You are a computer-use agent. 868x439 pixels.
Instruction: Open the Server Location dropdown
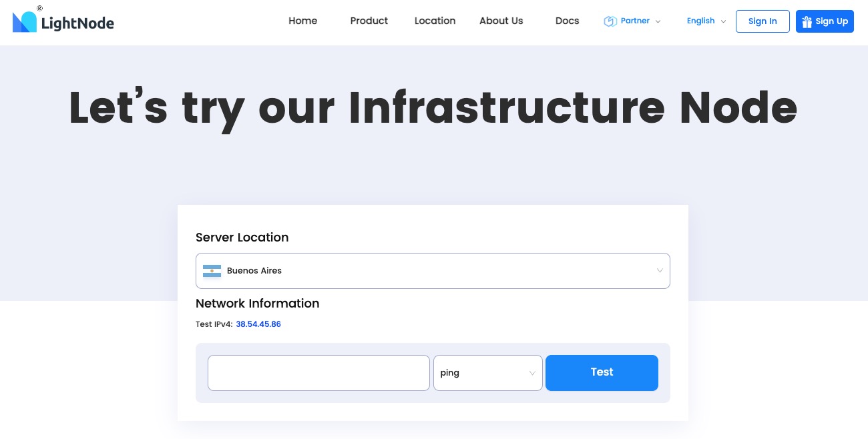pos(433,271)
